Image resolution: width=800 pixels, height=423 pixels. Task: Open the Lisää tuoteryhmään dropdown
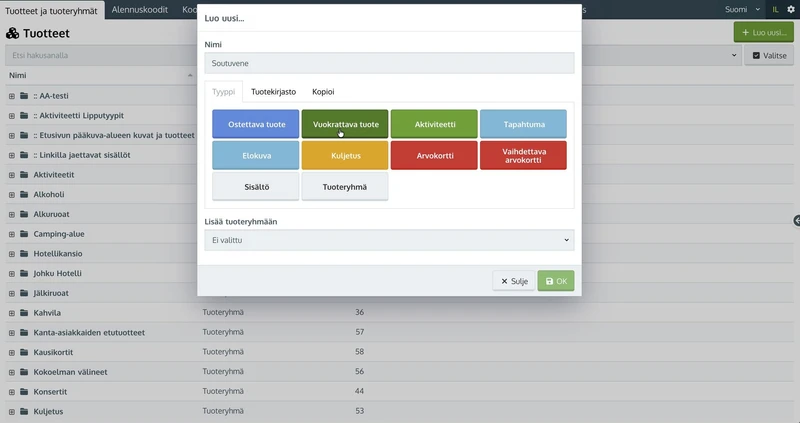coord(389,240)
